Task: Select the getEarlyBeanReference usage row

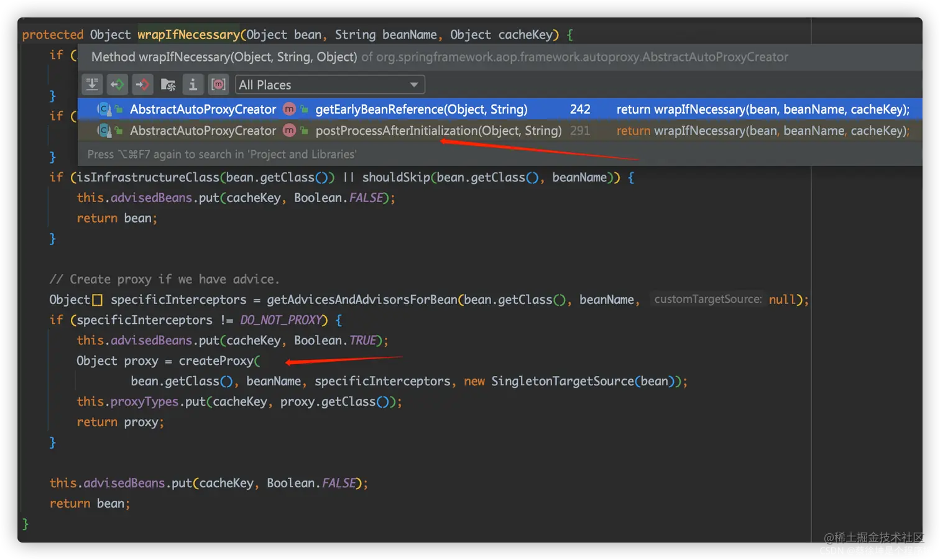Action: tap(500, 109)
